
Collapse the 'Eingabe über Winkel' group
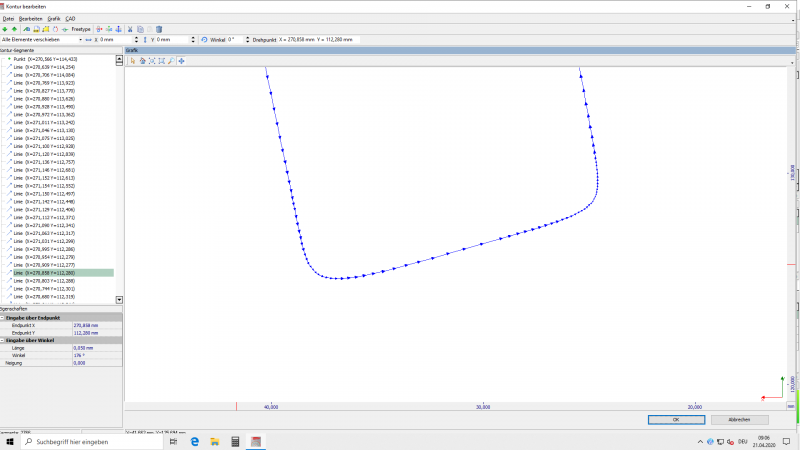3,340
